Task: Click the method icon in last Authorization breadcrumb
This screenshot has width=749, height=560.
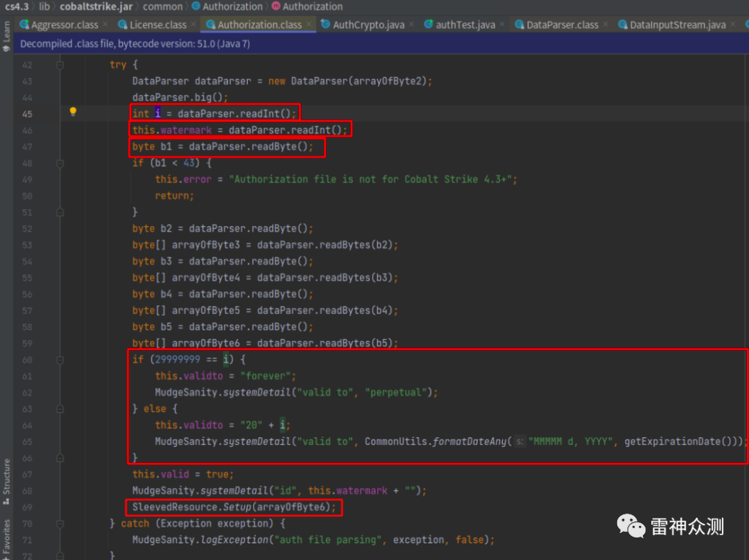Action: (x=275, y=6)
